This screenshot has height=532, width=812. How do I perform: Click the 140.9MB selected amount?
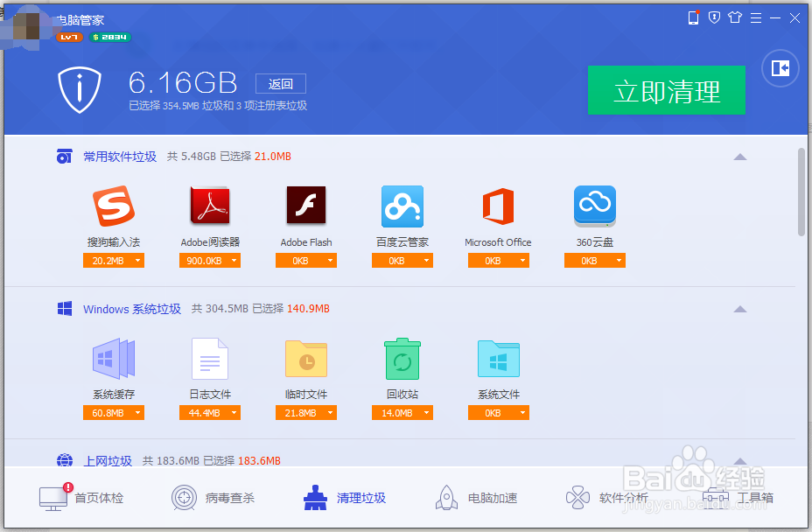308,309
